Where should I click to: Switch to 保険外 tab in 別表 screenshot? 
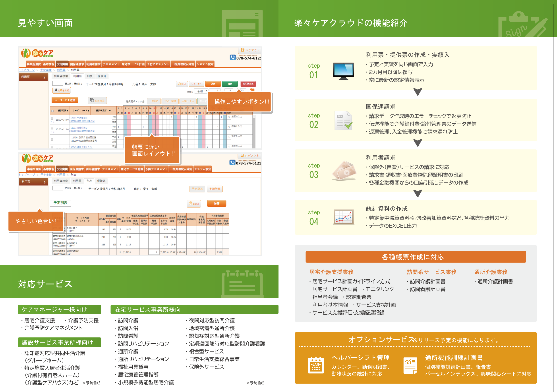point(101,181)
